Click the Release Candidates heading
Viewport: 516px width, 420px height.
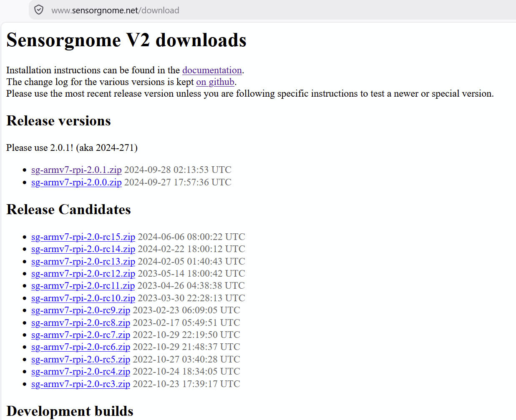coord(69,210)
